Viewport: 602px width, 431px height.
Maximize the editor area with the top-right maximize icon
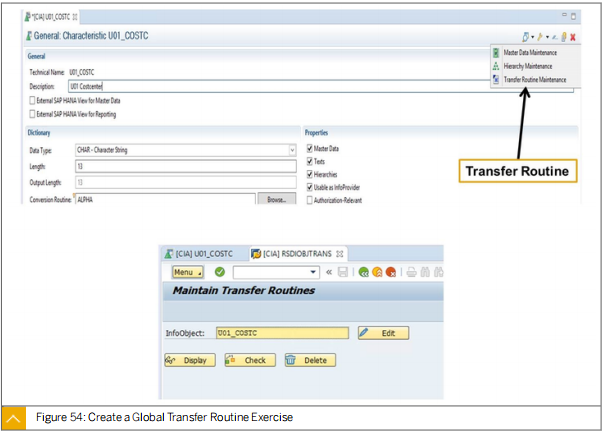[x=573, y=16]
